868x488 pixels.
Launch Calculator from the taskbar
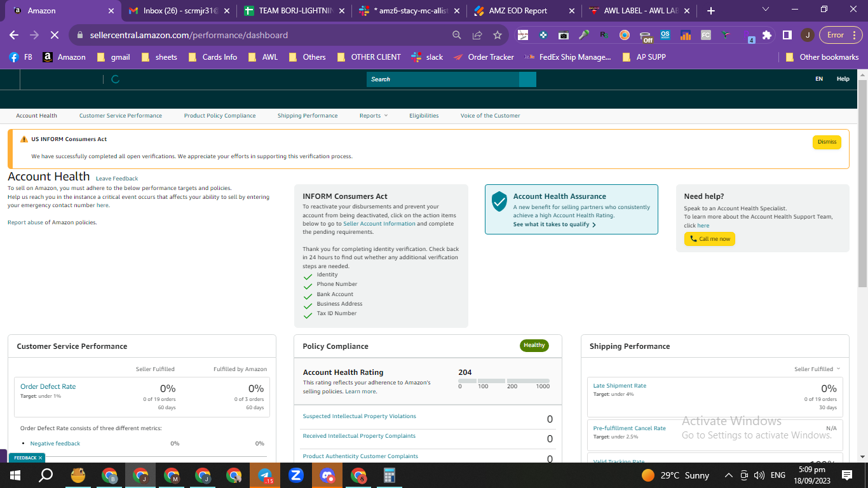pyautogui.click(x=390, y=475)
